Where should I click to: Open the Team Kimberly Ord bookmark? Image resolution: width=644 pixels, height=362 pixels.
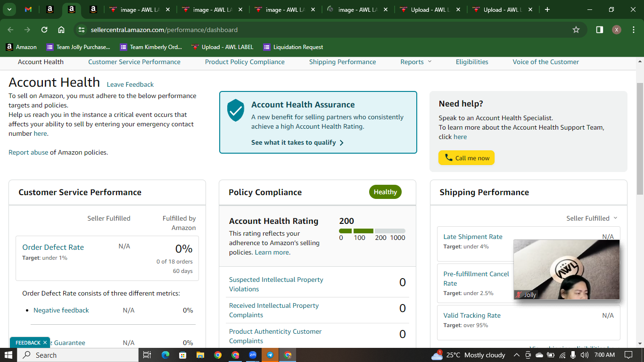click(x=151, y=47)
